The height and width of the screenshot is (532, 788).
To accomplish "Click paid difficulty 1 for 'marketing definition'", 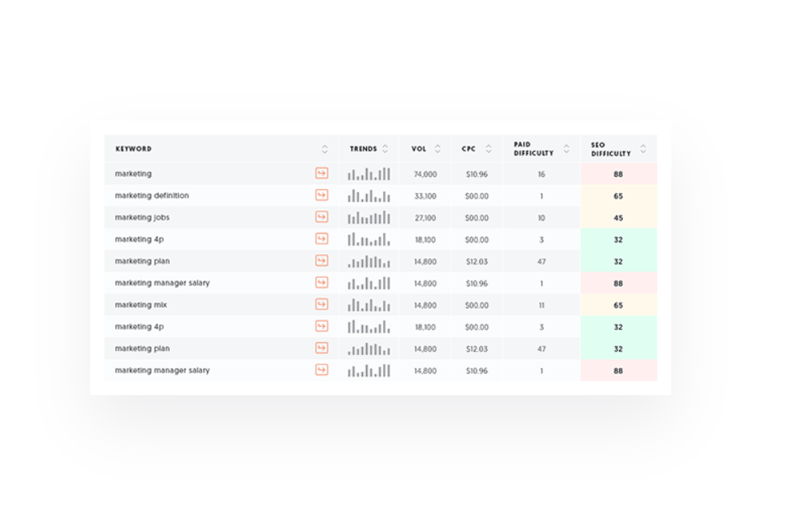I will tap(541, 196).
